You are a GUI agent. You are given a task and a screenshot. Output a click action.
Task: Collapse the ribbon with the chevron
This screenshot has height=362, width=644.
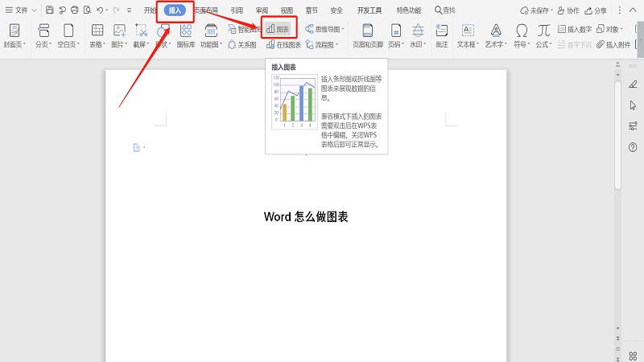click(x=631, y=10)
